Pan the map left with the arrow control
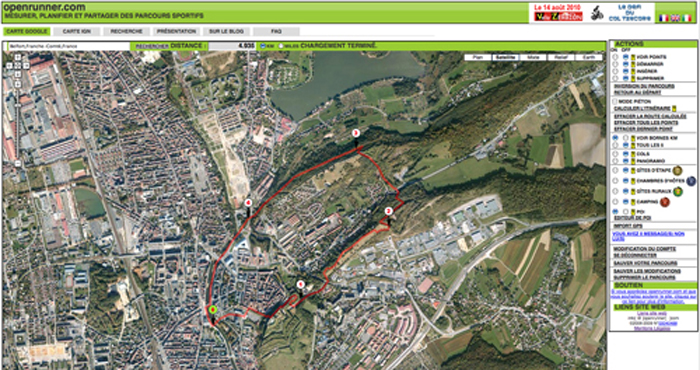The image size is (700, 370). coord(9,66)
